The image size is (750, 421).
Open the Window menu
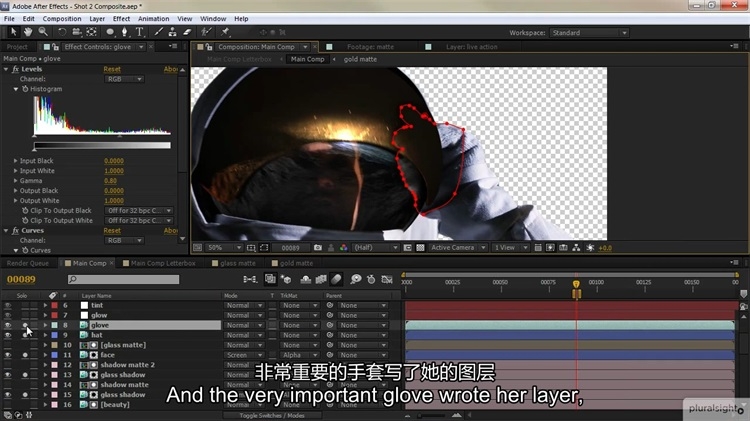click(x=213, y=19)
